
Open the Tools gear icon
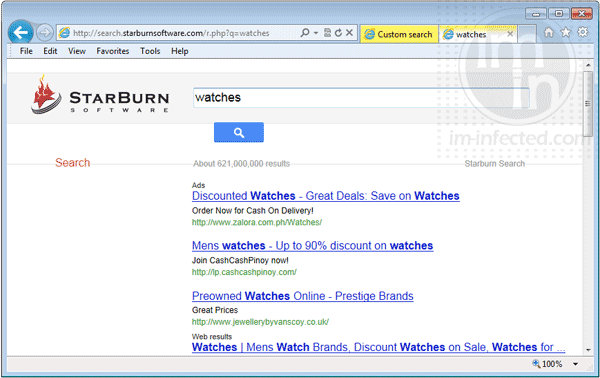click(583, 33)
